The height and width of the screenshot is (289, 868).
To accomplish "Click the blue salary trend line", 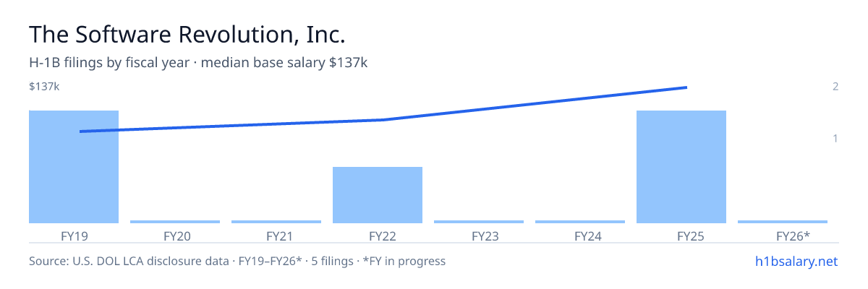I will point(383,120).
